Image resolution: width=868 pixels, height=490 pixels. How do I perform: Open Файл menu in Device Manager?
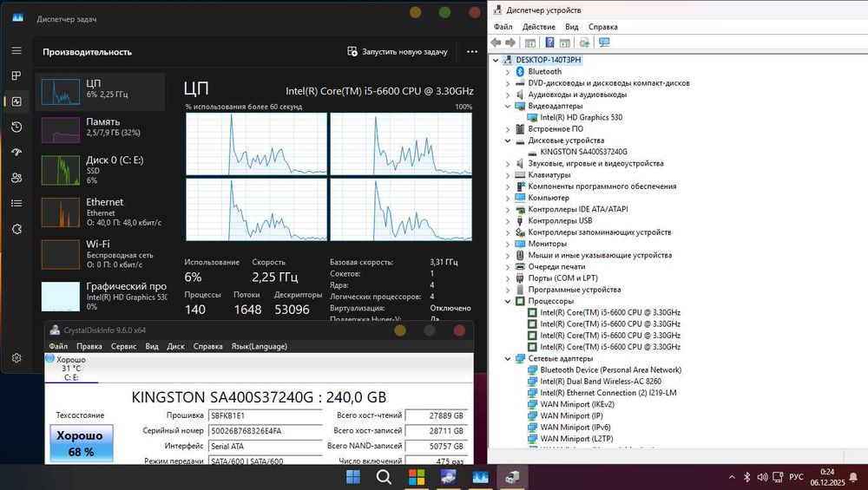(503, 27)
